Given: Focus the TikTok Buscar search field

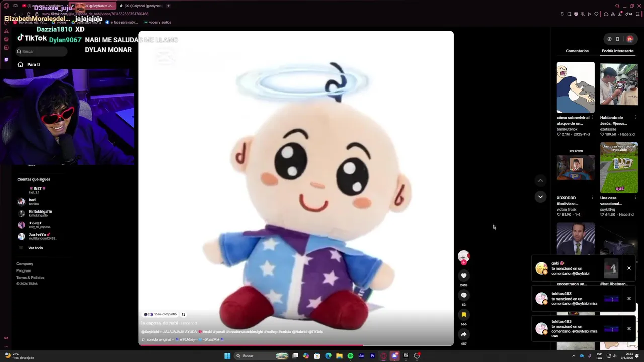Looking at the screenshot, I should [x=41, y=51].
